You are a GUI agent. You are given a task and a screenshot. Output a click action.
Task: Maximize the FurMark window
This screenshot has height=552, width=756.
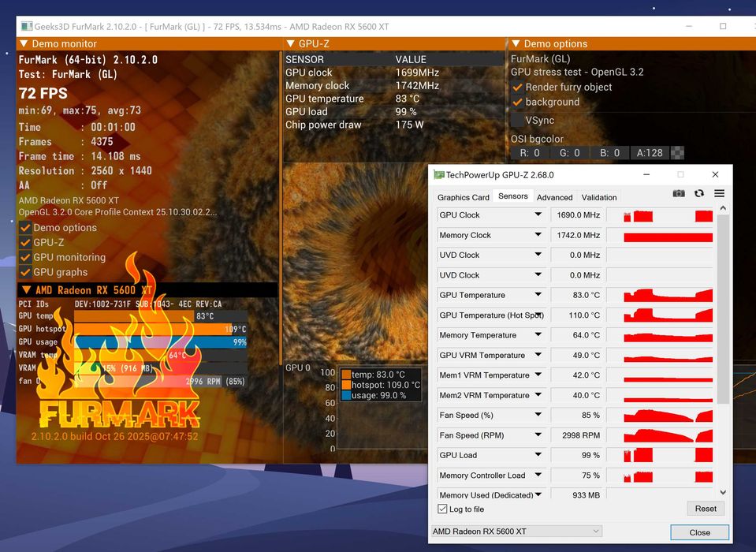(x=723, y=26)
